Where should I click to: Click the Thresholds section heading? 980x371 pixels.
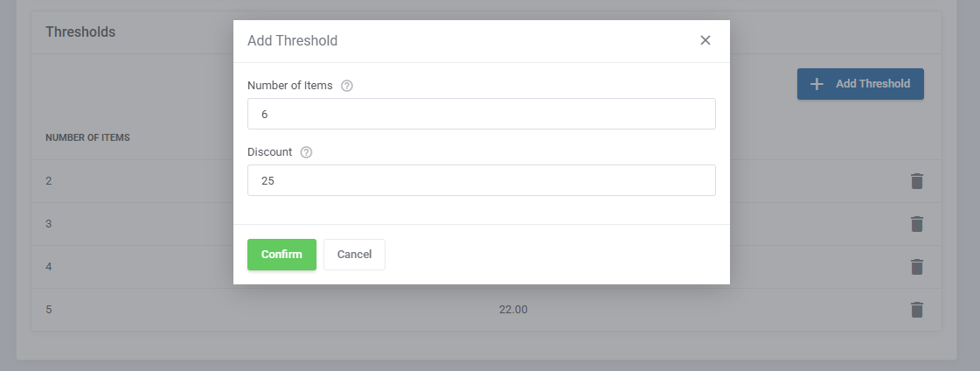tap(80, 31)
